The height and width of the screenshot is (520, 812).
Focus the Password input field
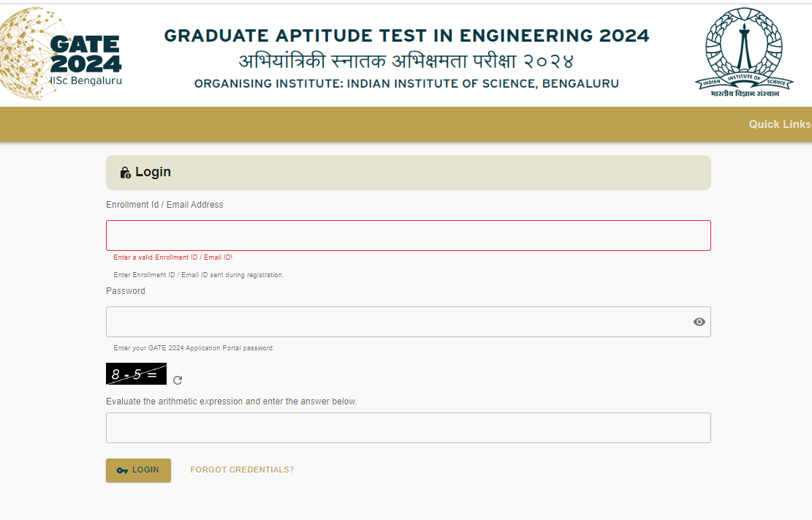tap(409, 322)
